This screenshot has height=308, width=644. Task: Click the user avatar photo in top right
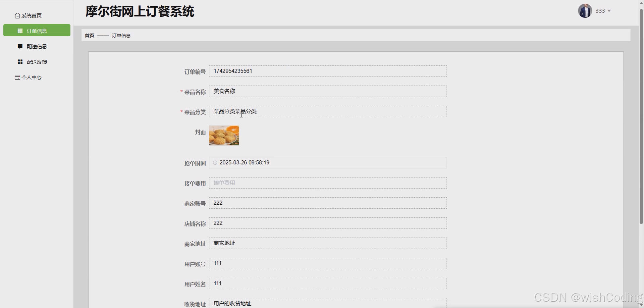coord(585,10)
